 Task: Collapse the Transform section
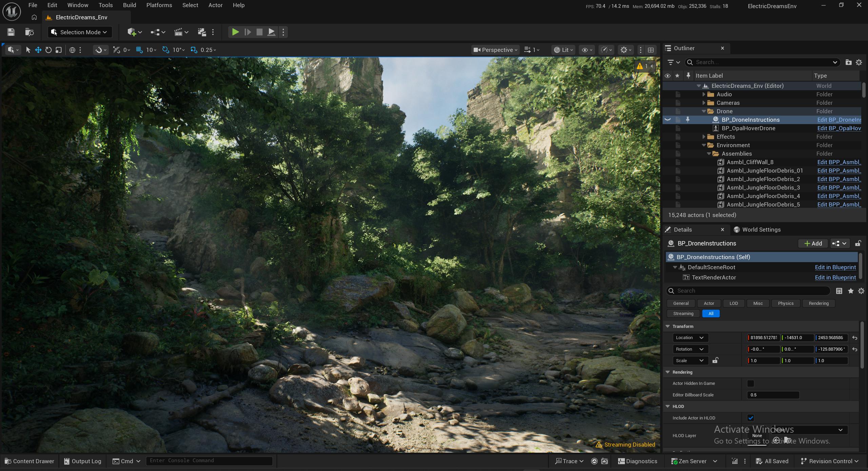(x=668, y=327)
